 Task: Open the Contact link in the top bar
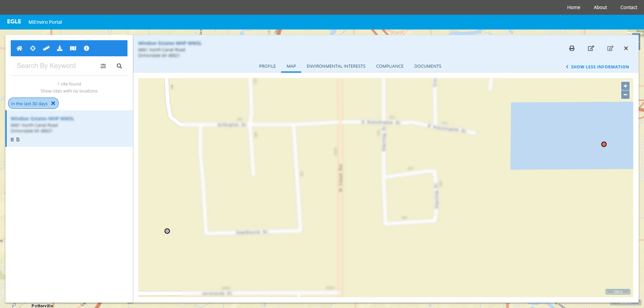tap(629, 7)
